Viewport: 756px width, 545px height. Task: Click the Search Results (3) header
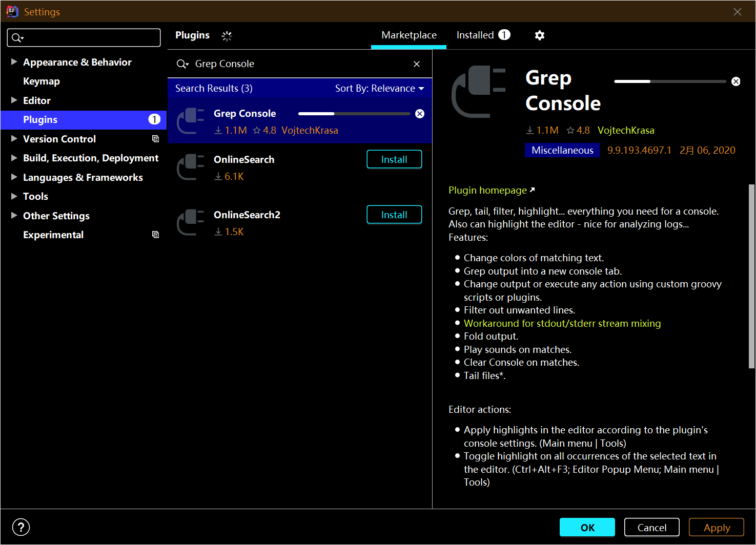click(x=214, y=89)
